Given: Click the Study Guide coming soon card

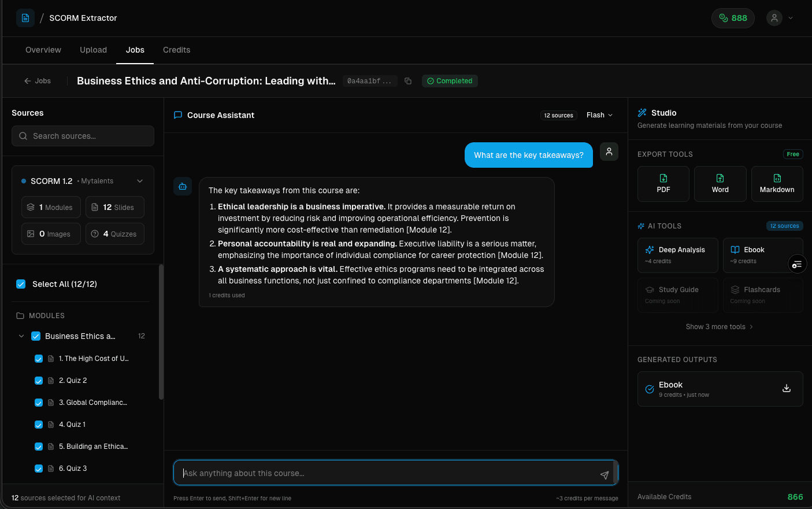Looking at the screenshot, I should point(678,295).
